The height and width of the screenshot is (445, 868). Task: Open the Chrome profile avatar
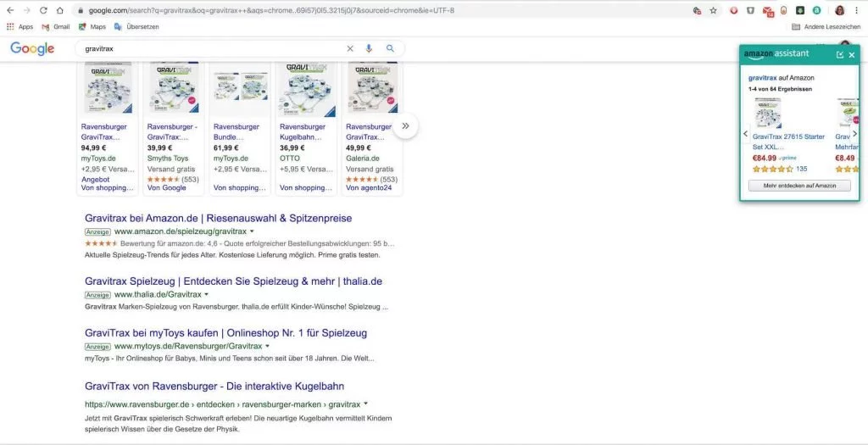tap(840, 10)
